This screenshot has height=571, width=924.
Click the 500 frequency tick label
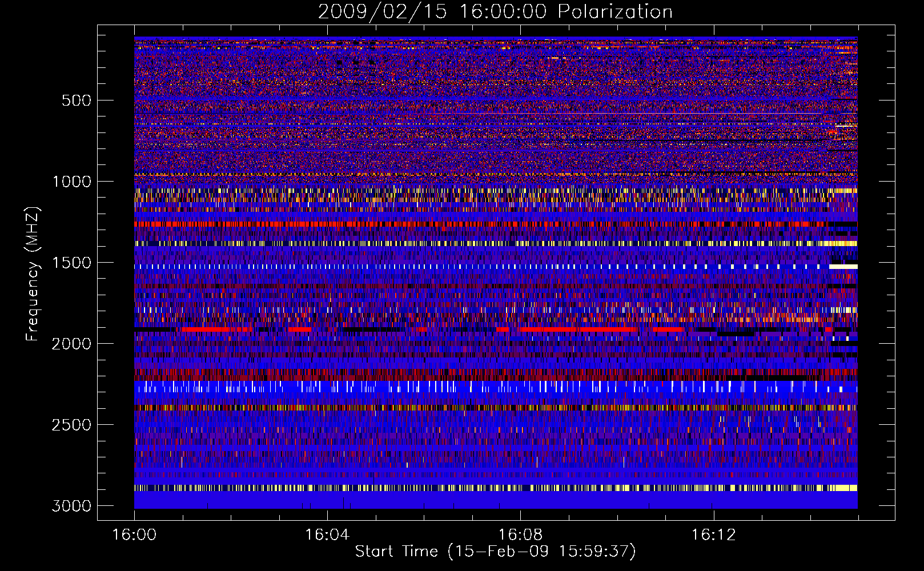(77, 100)
